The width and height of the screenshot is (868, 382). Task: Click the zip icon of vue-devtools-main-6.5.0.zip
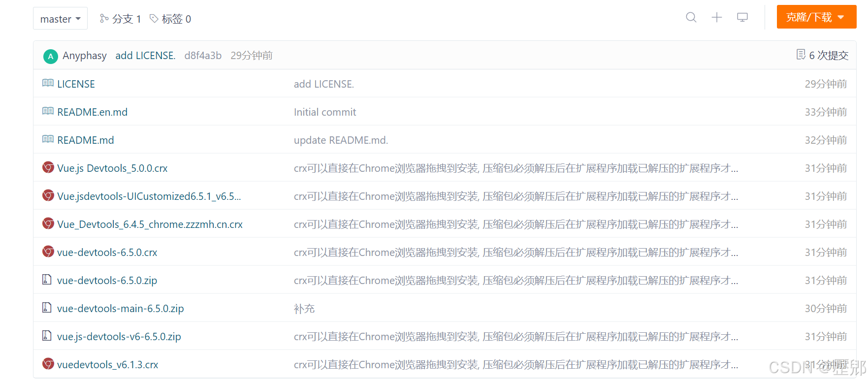pyautogui.click(x=47, y=308)
